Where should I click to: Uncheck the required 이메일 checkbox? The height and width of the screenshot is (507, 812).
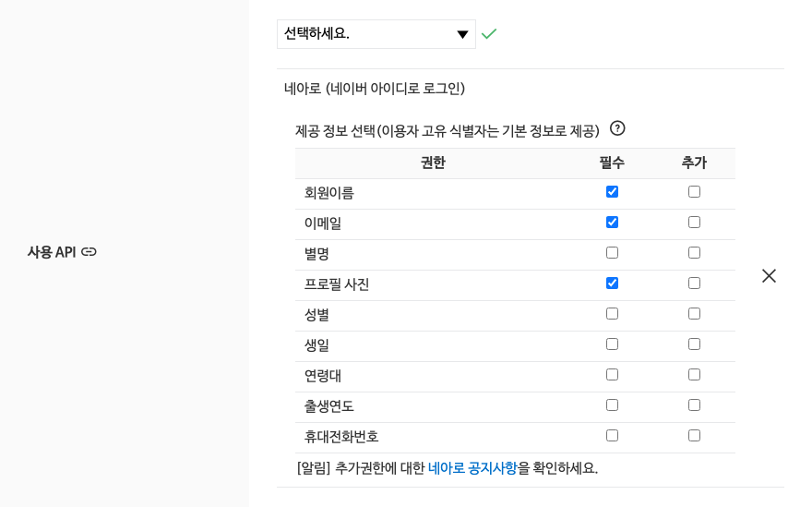(612, 223)
